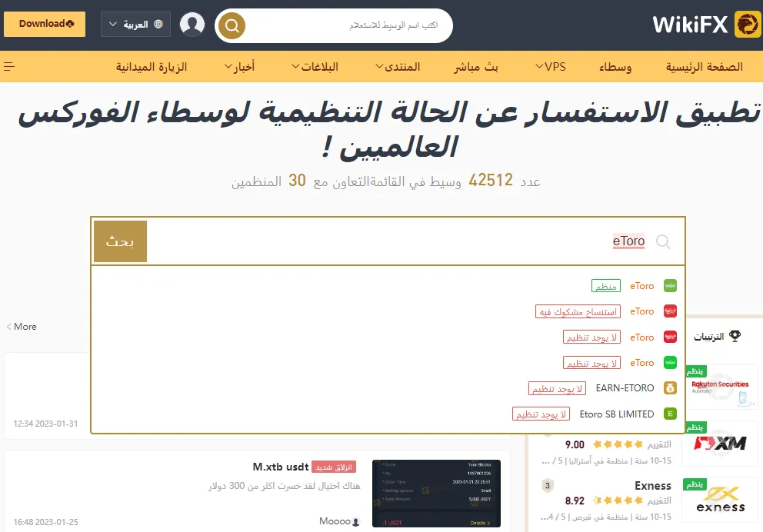Click the globe language icon
Screen dimensions: 763x532
(x=158, y=25)
